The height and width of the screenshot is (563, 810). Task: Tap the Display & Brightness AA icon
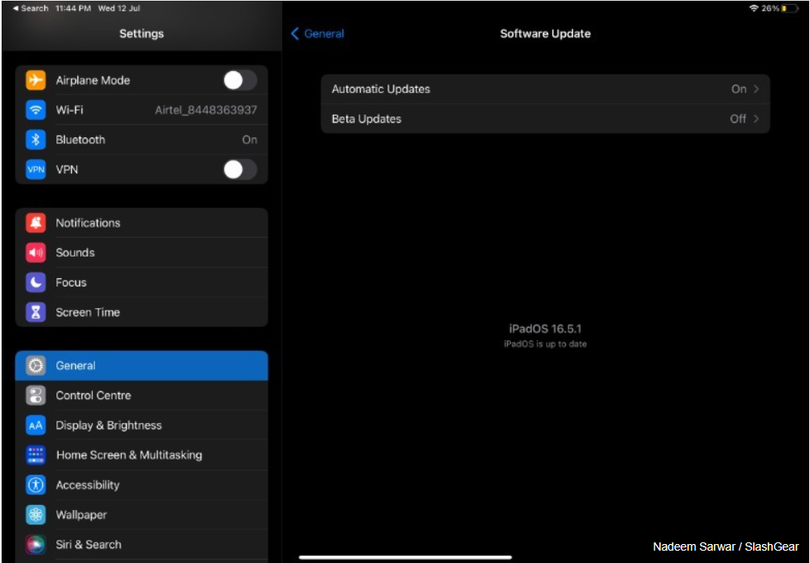[36, 425]
